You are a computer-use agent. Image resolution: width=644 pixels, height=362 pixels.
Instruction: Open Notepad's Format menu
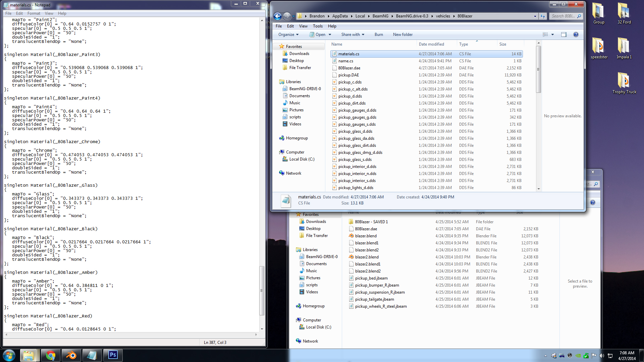[34, 13]
